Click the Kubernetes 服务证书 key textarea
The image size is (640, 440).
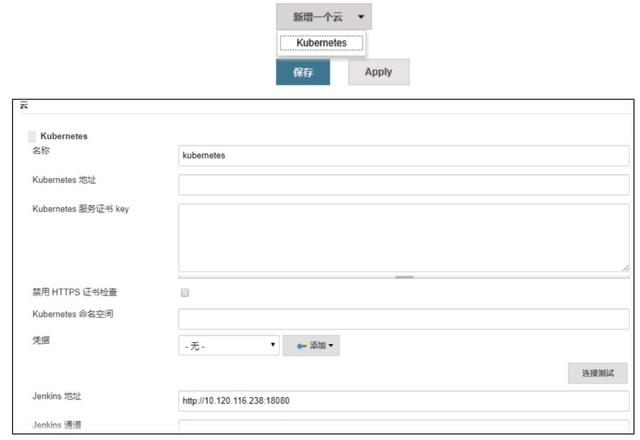pos(404,238)
